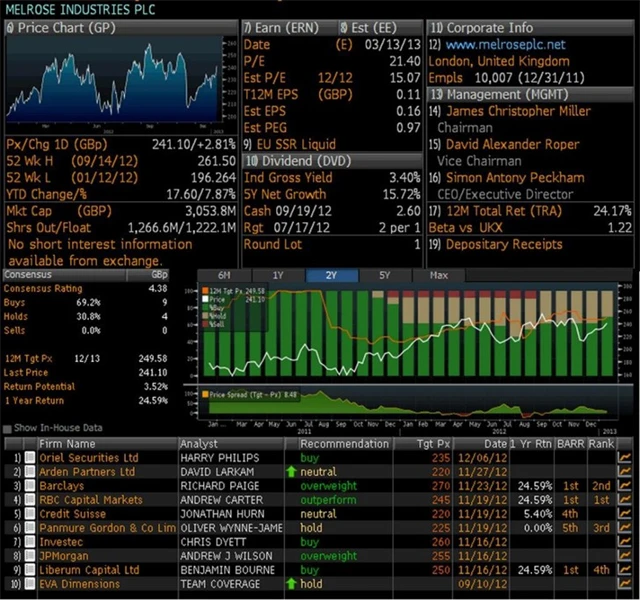Open chart icon for Oriel Securities row
640x600 pixels.
point(626,457)
